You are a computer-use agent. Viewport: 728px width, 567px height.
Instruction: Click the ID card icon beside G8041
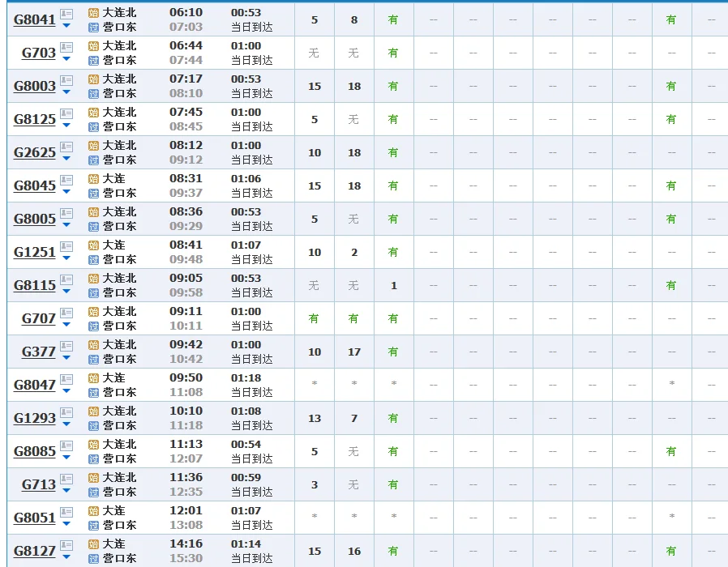66,14
